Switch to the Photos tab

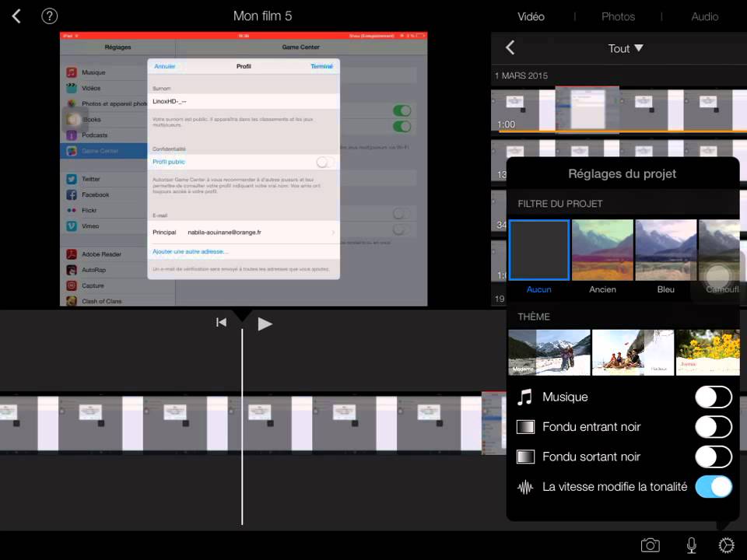click(618, 16)
